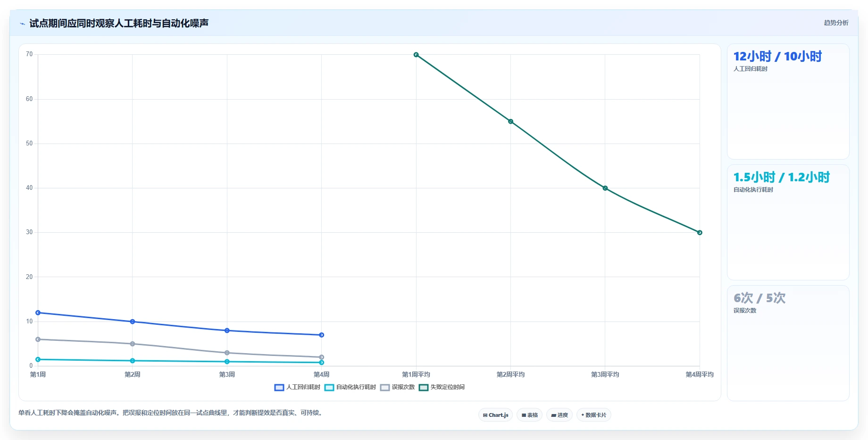
Task: Click the 50 y-axis tick label
Action: click(29, 144)
